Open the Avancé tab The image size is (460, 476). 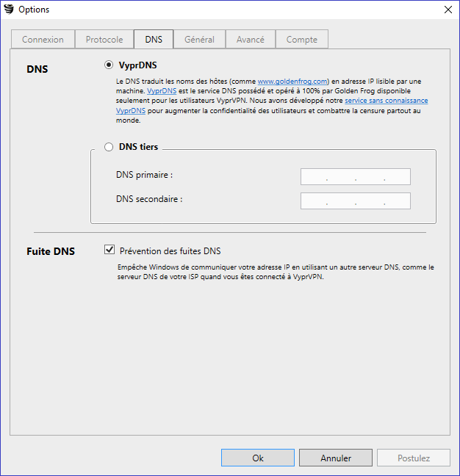(x=250, y=39)
